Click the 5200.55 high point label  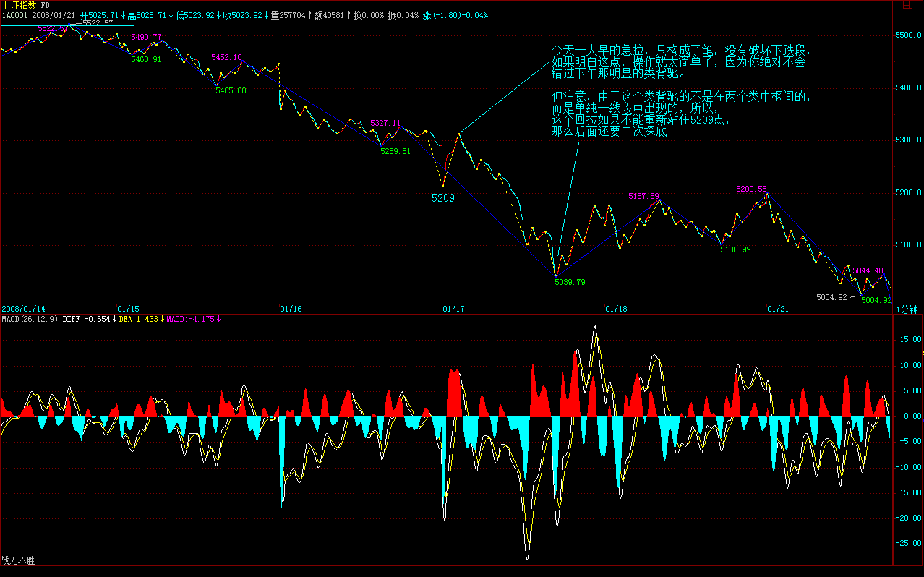click(x=751, y=189)
